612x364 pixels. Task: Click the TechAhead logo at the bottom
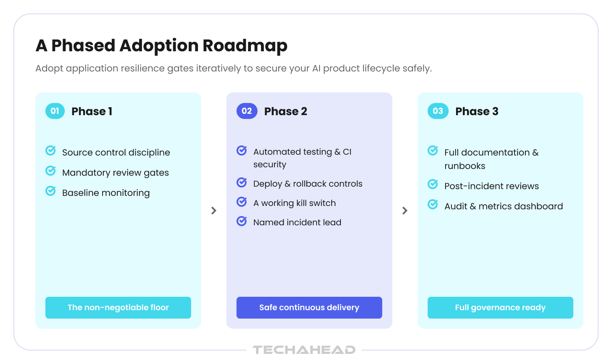tap(304, 350)
